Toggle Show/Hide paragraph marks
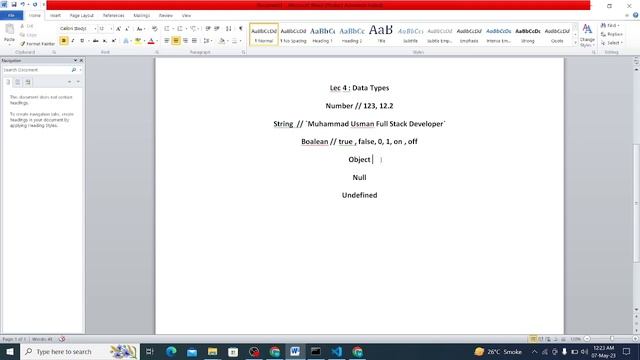 pos(240,29)
